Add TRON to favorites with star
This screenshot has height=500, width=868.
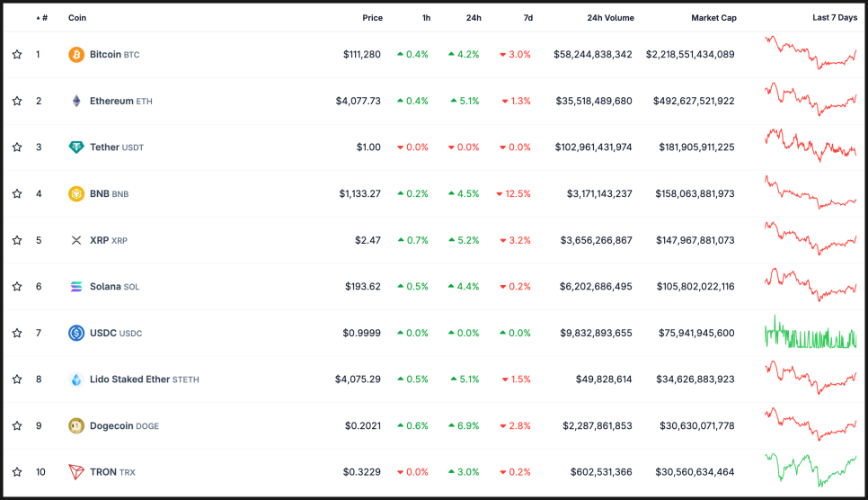(17, 472)
